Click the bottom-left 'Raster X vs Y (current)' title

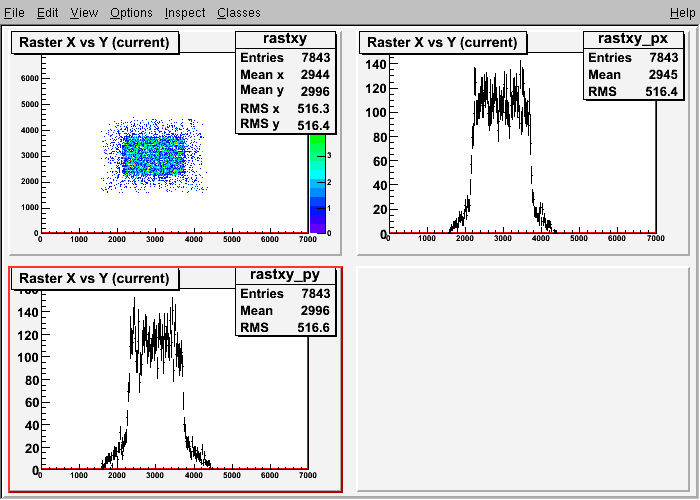[95, 278]
